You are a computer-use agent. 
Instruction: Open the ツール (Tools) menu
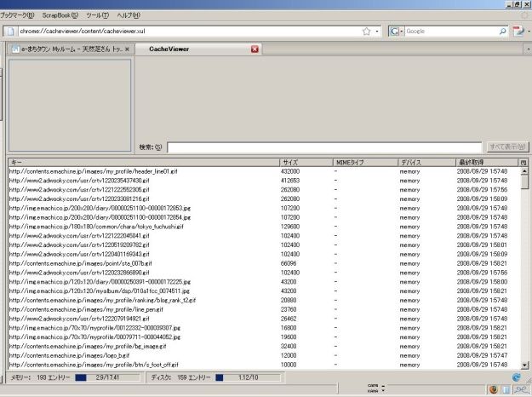pyautogui.click(x=97, y=15)
